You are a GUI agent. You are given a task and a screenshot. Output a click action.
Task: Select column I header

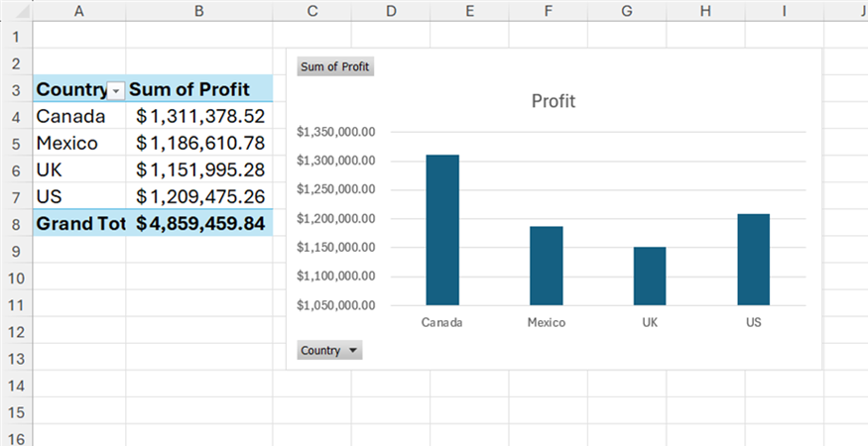[784, 11]
